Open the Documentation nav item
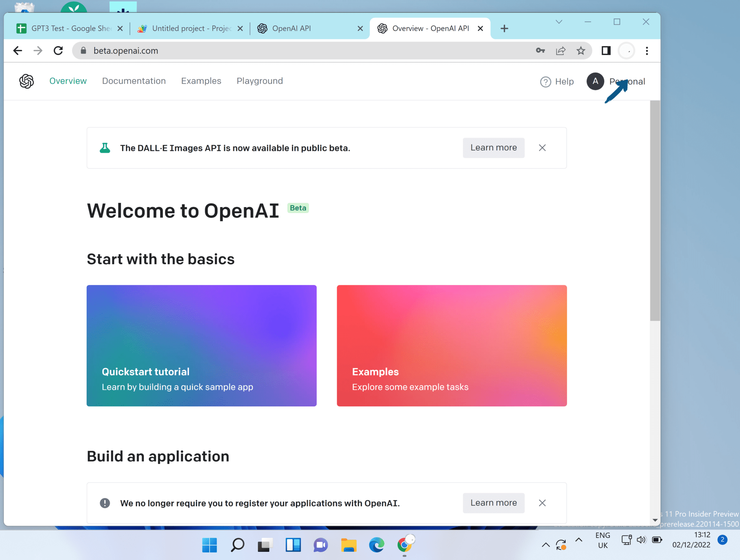Image resolution: width=740 pixels, height=560 pixels. [134, 81]
